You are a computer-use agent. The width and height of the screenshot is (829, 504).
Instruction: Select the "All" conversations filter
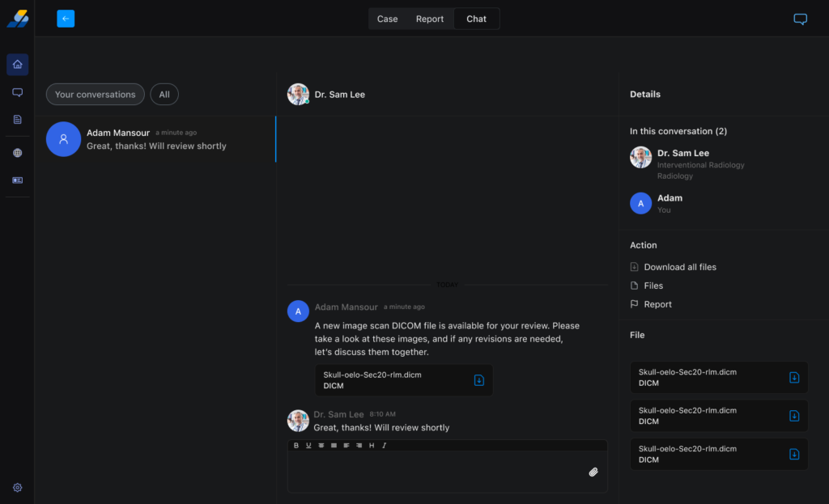click(164, 95)
